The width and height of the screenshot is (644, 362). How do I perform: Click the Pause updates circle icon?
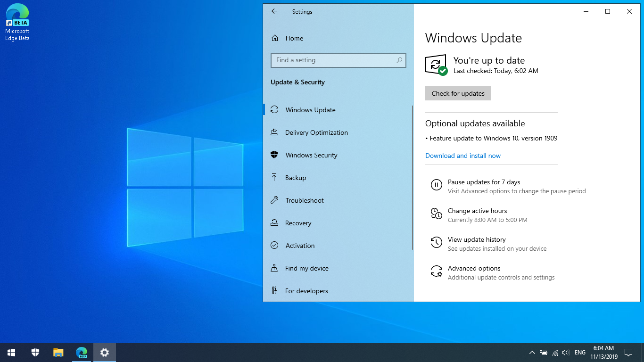[437, 185]
